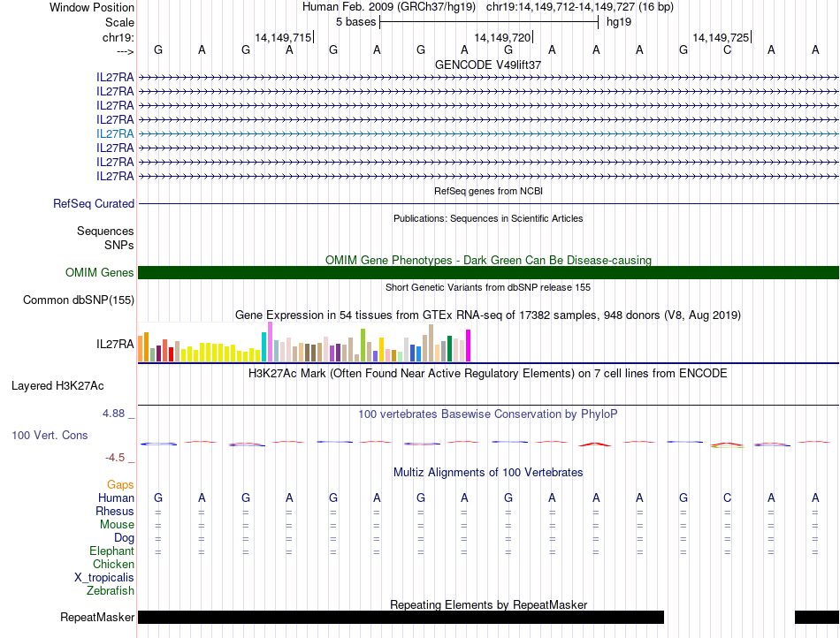
Task: Click the Multiz Alignments of 100 Vertebrates title
Action: [488, 472]
